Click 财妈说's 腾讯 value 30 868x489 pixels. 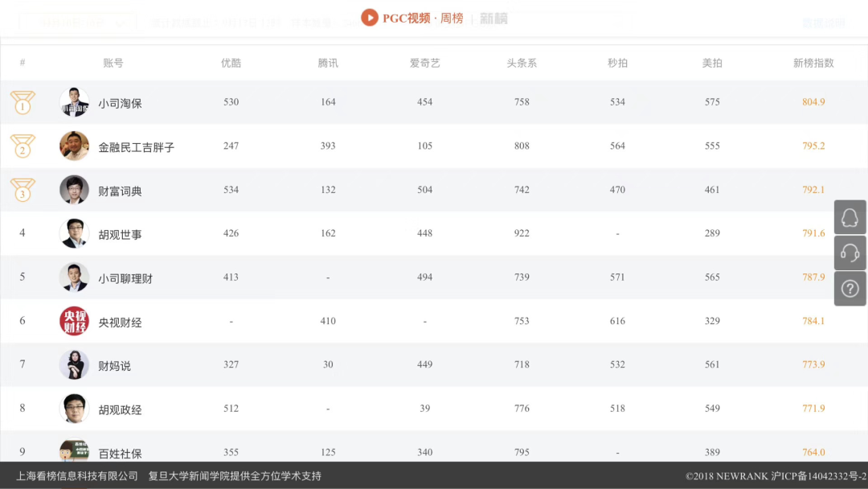(328, 364)
